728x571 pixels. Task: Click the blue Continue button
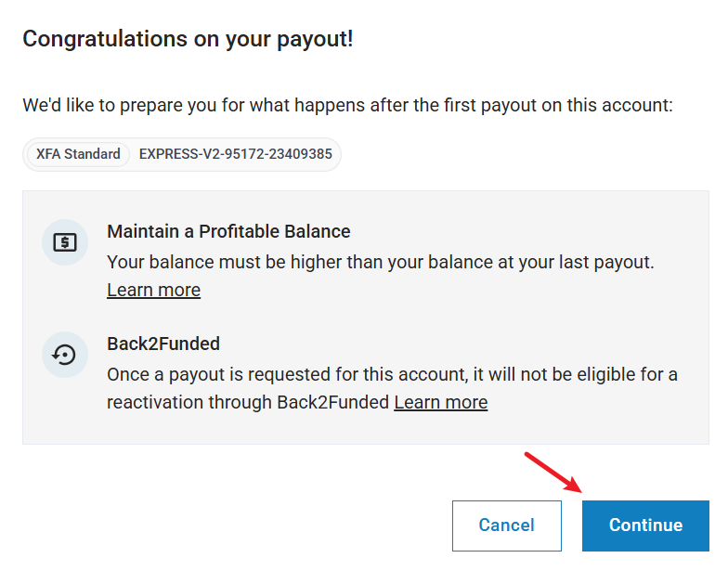point(645,526)
